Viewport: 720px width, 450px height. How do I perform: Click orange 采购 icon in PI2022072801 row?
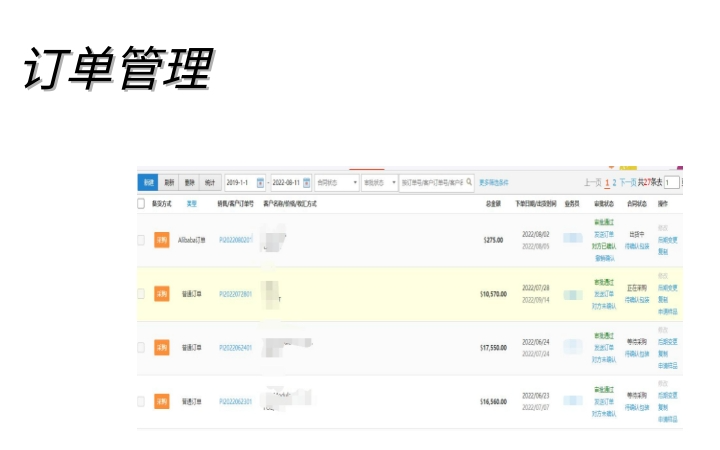162,293
